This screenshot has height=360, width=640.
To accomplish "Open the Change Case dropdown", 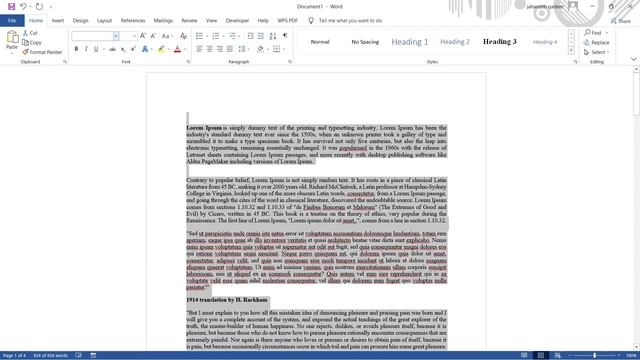I will coord(167,36).
